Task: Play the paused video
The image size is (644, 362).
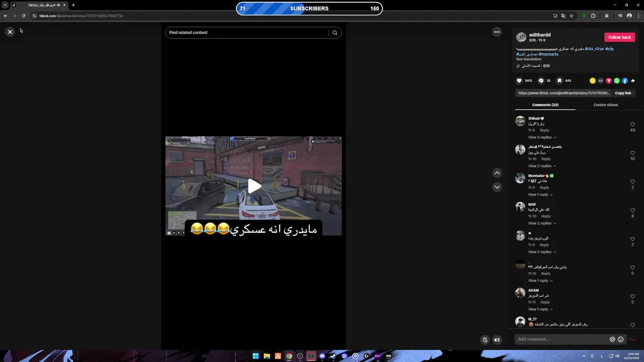Action: [254, 186]
